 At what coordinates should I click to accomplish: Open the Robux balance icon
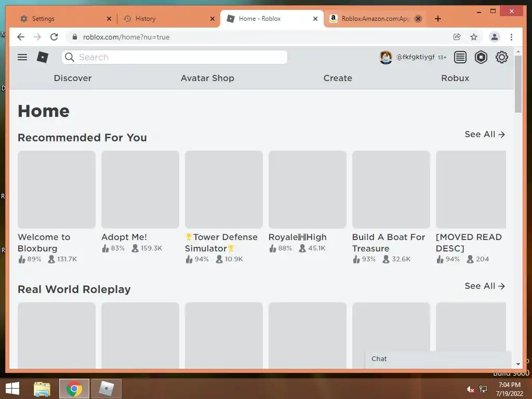481,57
